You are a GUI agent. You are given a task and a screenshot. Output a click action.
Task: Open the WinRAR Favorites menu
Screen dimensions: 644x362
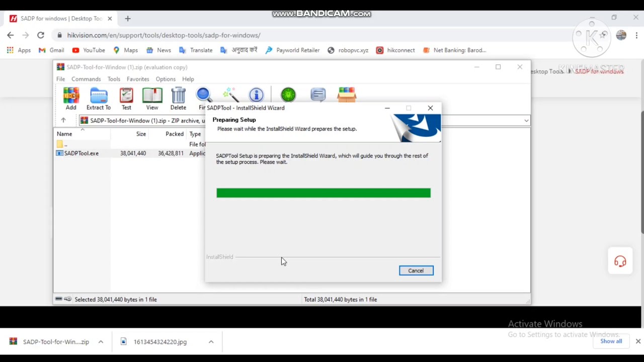point(138,79)
